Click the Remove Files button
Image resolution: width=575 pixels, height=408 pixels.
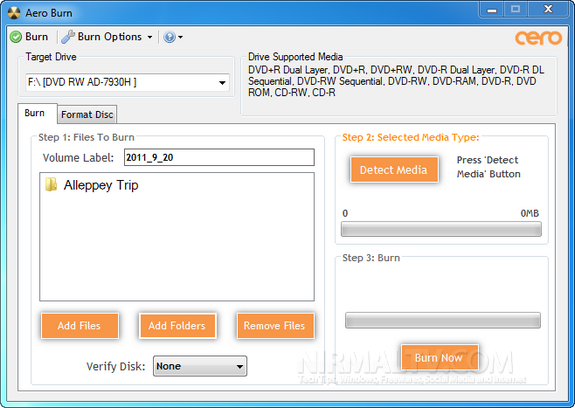point(275,326)
